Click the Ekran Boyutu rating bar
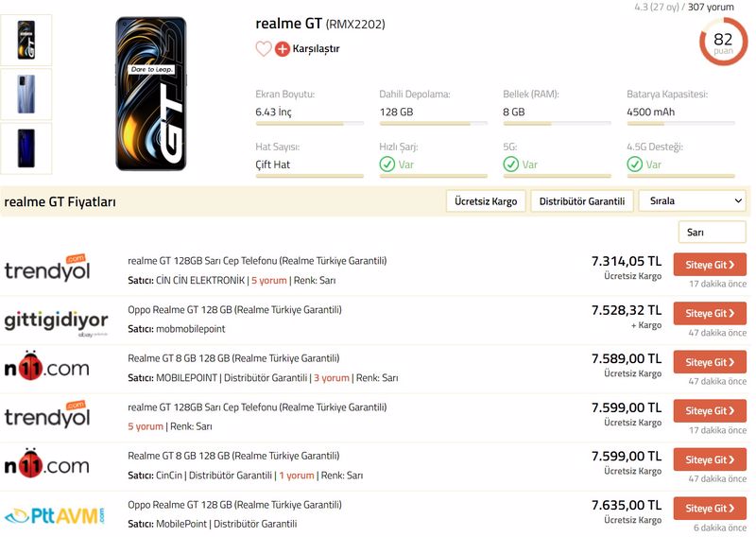The height and width of the screenshot is (537, 756). tap(310, 124)
